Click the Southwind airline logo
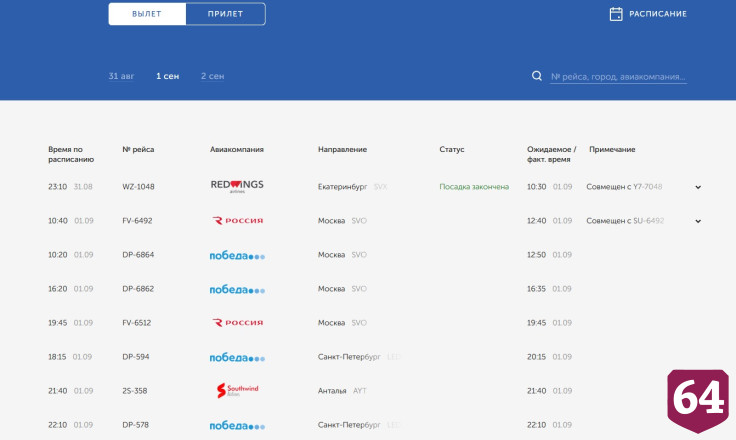The image size is (736, 440). 238,390
